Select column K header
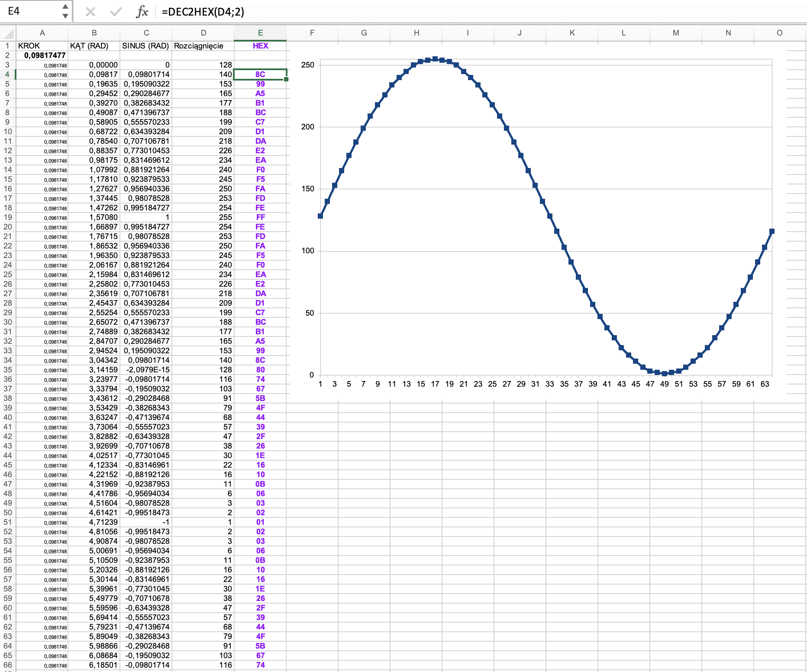The width and height of the screenshot is (807, 672). tap(572, 33)
